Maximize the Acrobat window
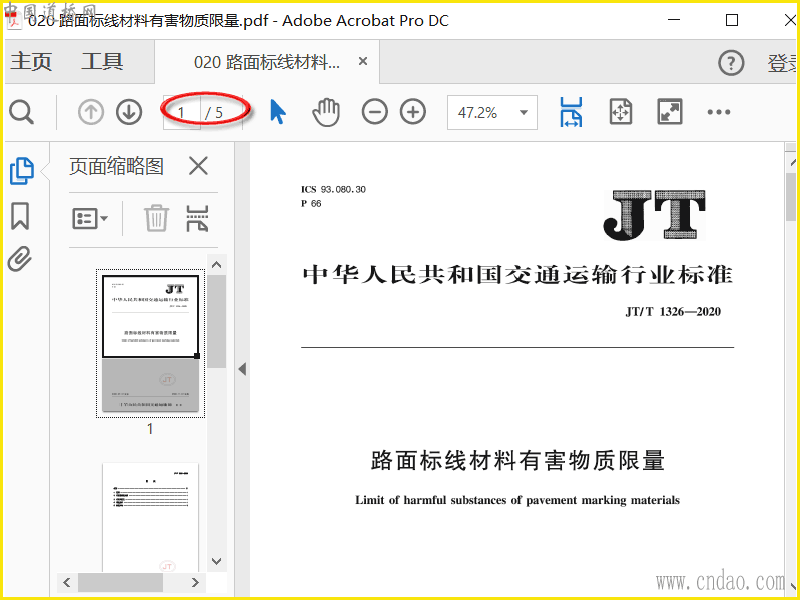 click(x=732, y=20)
